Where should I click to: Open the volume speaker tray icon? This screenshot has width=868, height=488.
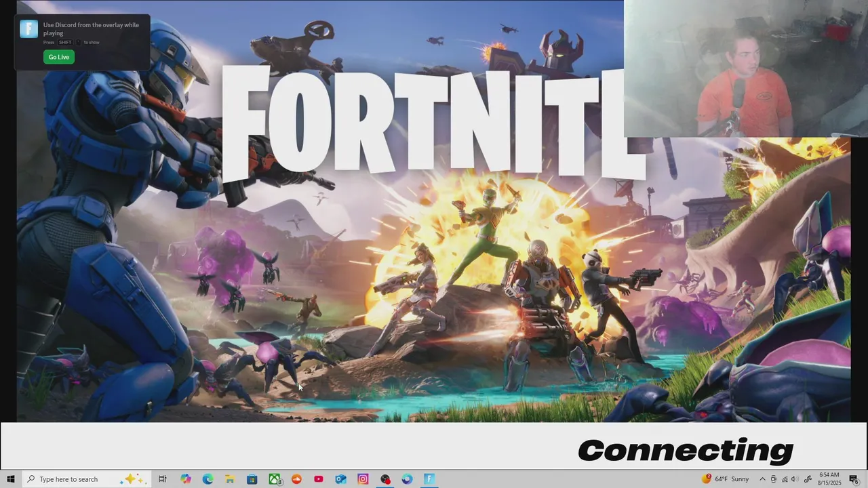pyautogui.click(x=795, y=479)
